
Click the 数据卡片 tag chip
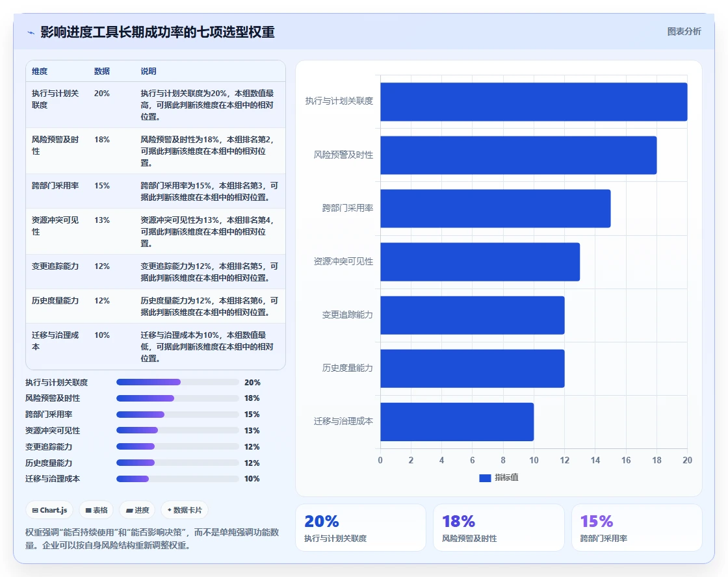[x=185, y=510]
